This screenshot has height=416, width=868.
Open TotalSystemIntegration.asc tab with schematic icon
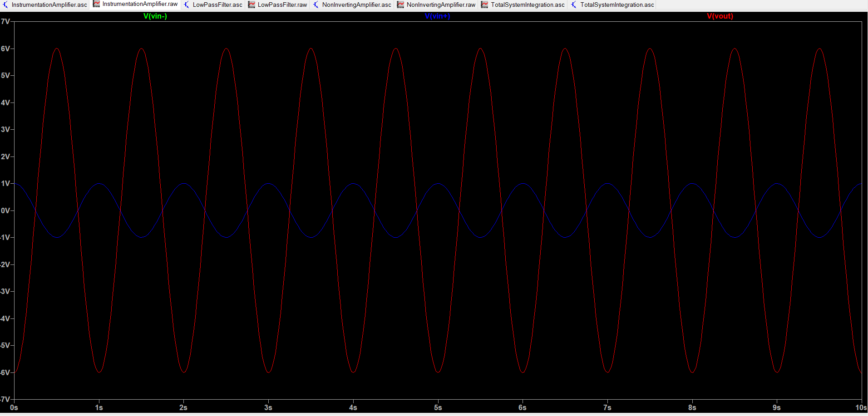point(612,5)
